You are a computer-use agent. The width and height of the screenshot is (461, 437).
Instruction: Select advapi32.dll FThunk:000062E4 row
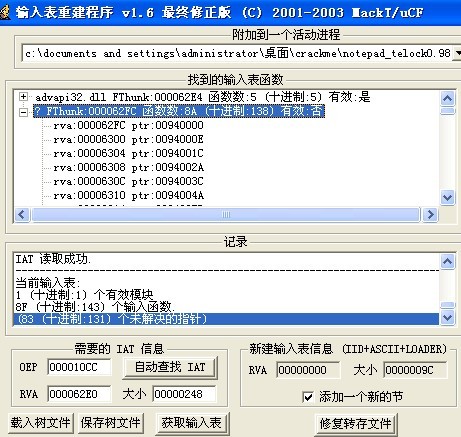point(203,97)
